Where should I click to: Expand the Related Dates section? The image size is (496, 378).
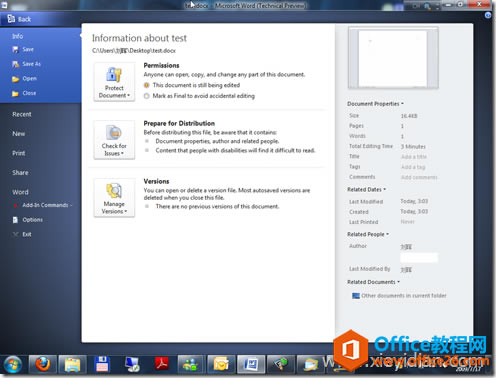click(x=366, y=189)
